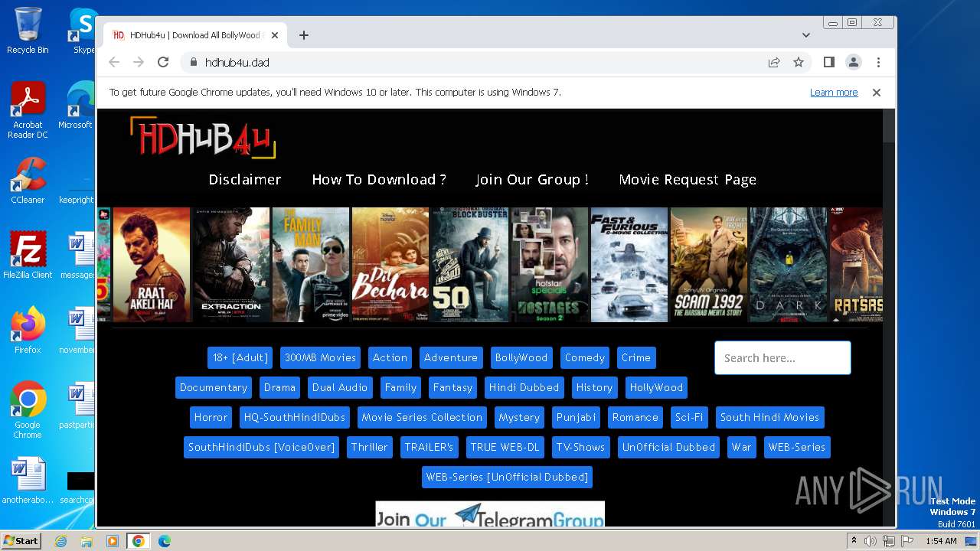The image size is (980, 551).
Task: Open HQ-SouthHindiDubs category
Action: point(296,418)
